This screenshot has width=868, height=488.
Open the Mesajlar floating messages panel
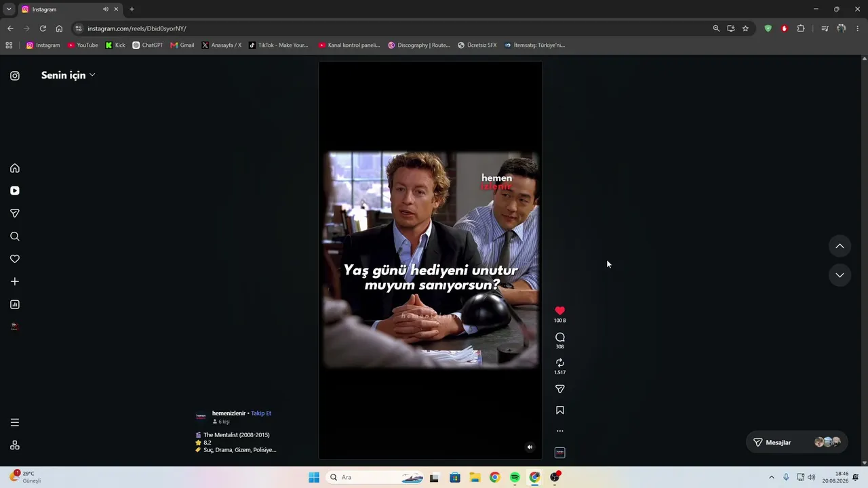[x=797, y=442]
